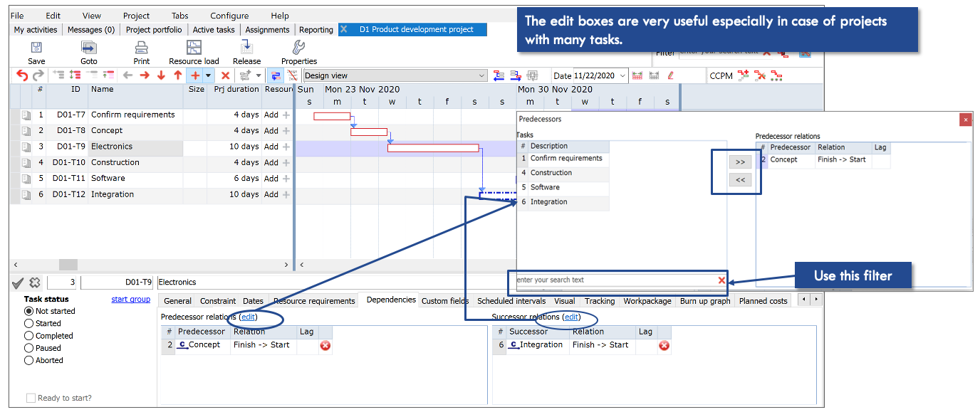
Task: Open the Resource load view icon
Action: tap(194, 48)
